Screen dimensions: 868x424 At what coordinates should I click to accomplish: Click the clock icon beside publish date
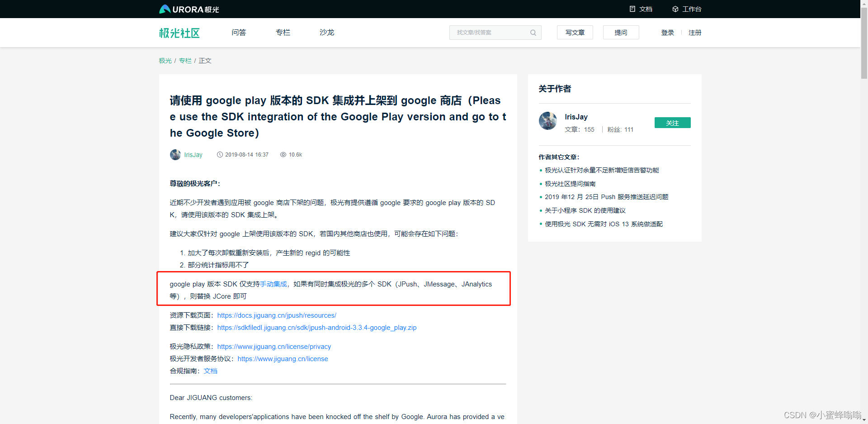point(220,155)
